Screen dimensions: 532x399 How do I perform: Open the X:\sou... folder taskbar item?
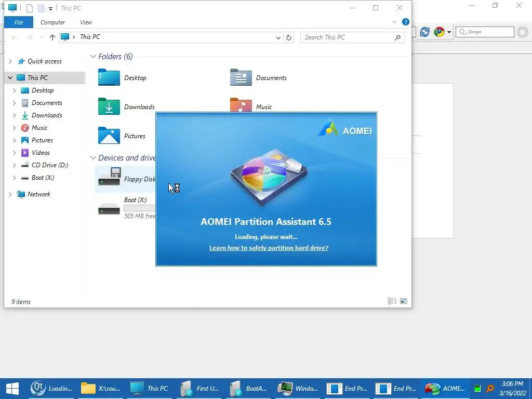[101, 389]
